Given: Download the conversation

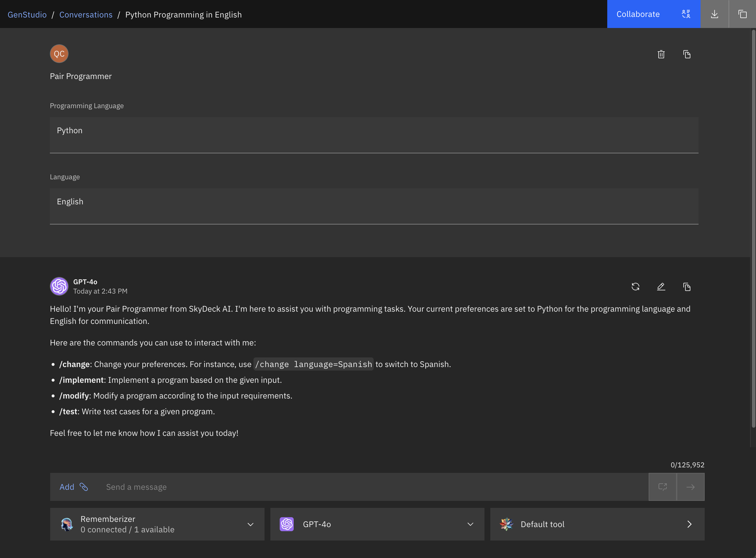Looking at the screenshot, I should point(715,14).
